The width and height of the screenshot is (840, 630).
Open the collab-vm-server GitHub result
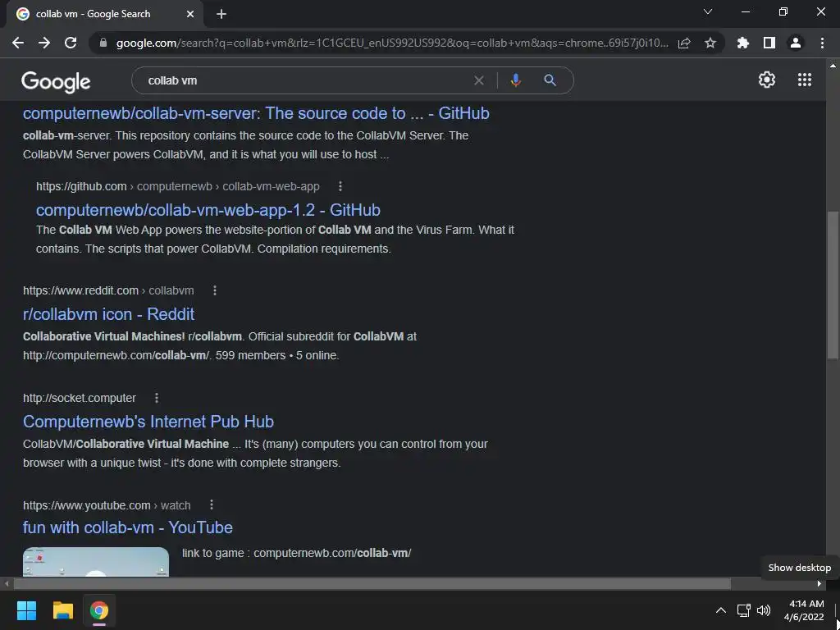[x=256, y=113]
